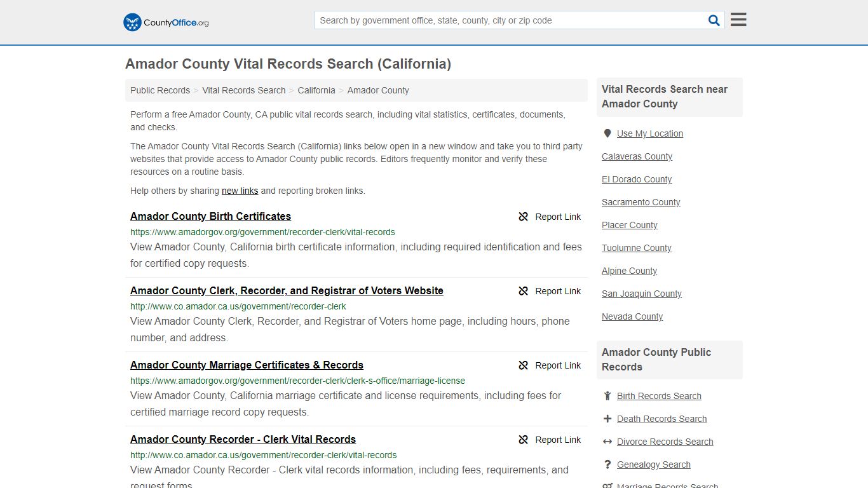This screenshot has height=488, width=868.
Task: Click broken-link icon beside Recorder Clerk Vital Records
Action: 524,440
